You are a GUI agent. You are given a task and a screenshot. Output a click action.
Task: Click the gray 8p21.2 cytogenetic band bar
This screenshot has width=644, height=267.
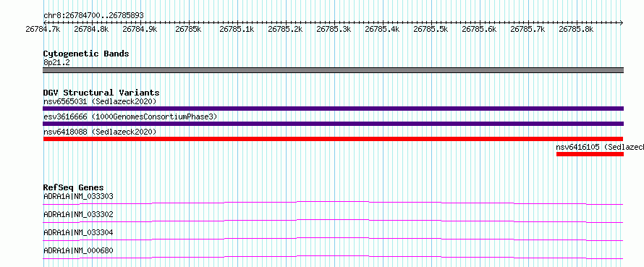tap(333, 70)
